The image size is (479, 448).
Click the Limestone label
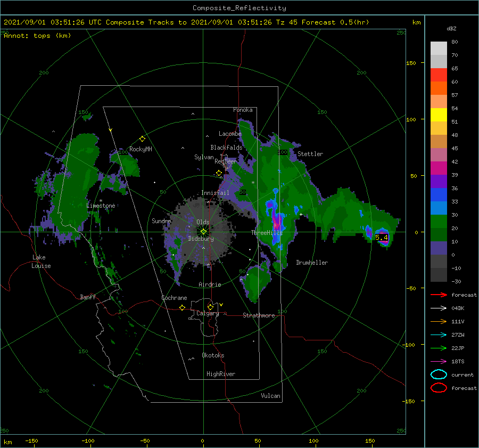(x=101, y=206)
